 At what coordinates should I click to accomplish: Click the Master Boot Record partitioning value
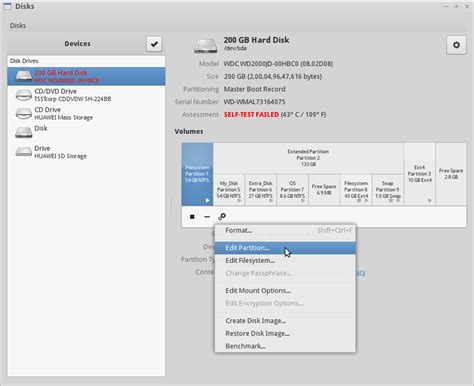click(x=254, y=89)
